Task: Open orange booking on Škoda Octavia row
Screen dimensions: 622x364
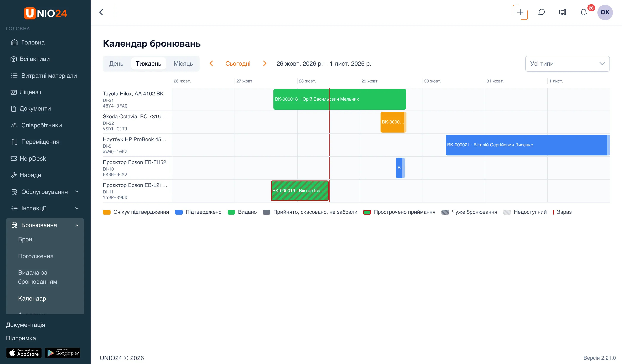Action: [x=393, y=122]
